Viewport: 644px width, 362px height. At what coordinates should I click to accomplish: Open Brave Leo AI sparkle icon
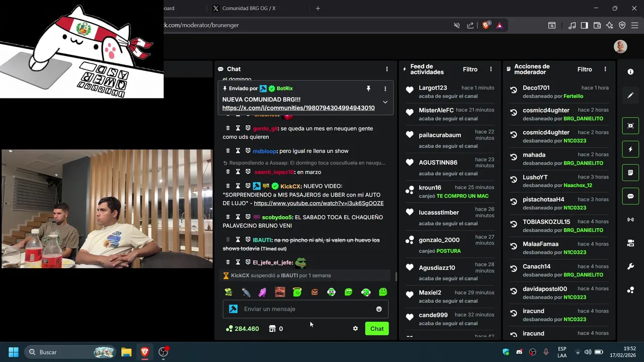point(610,25)
